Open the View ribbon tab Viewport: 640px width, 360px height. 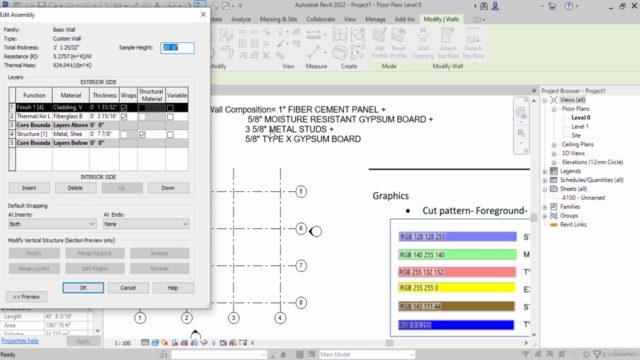pyautogui.click(x=350, y=19)
